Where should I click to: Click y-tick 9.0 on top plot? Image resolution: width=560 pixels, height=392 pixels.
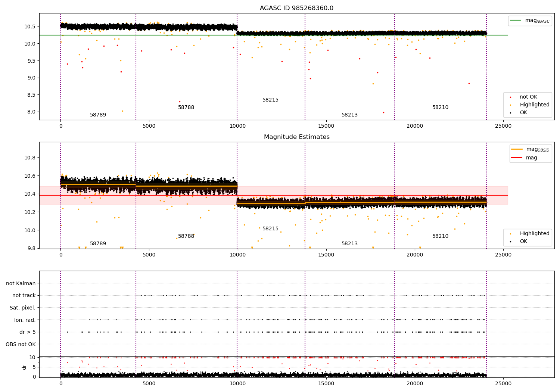pyautogui.click(x=31, y=78)
